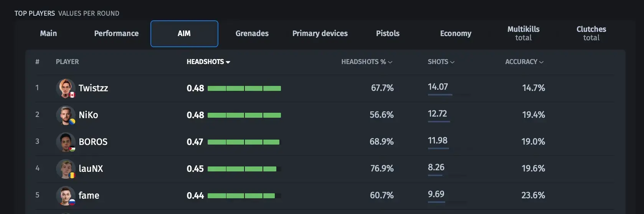Image resolution: width=644 pixels, height=214 pixels.
Task: Click NiKo green headshots bar
Action: [244, 115]
